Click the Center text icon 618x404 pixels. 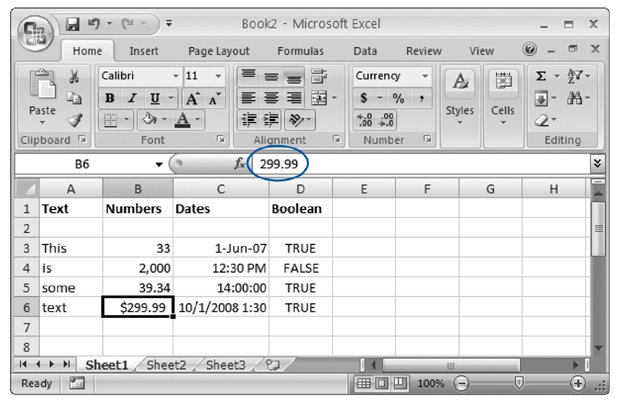click(271, 98)
